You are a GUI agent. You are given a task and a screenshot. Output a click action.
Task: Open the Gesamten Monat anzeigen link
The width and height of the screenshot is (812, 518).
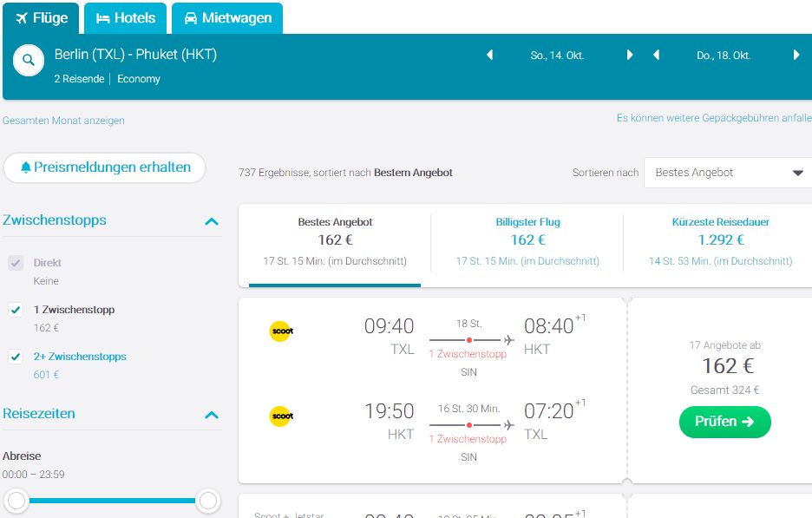63,121
